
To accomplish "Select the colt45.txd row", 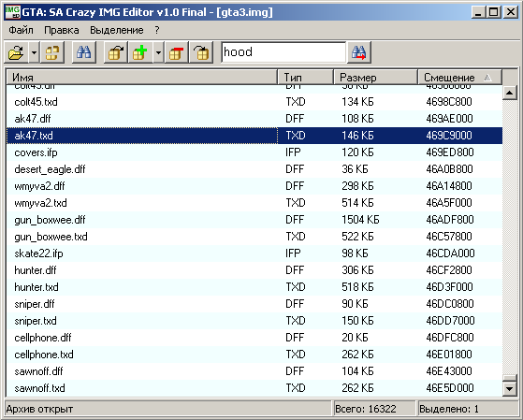I will click(x=254, y=102).
